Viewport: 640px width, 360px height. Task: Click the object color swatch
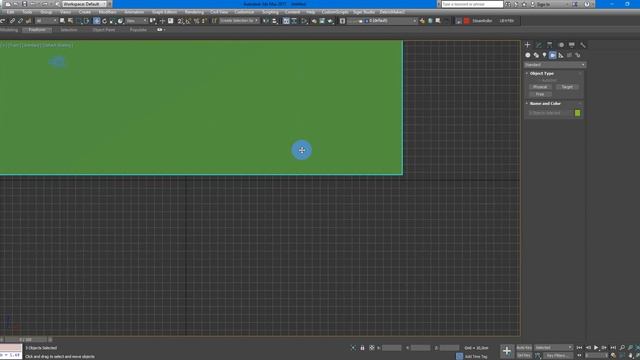(578, 113)
